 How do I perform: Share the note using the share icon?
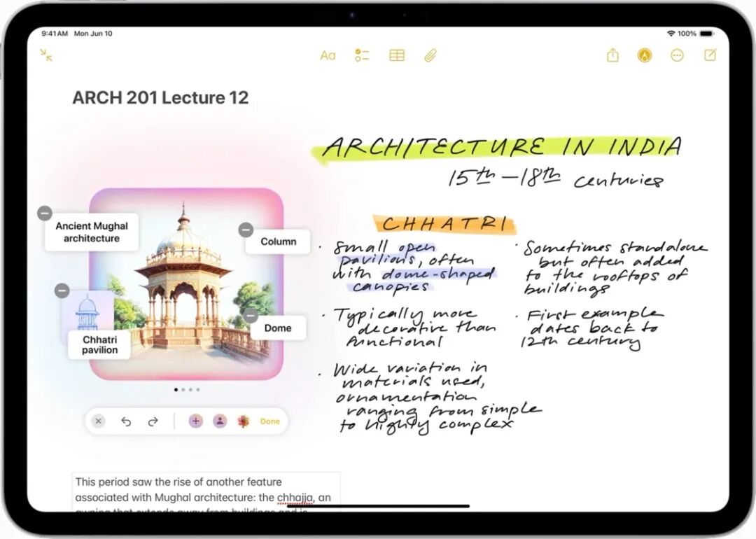click(x=612, y=55)
